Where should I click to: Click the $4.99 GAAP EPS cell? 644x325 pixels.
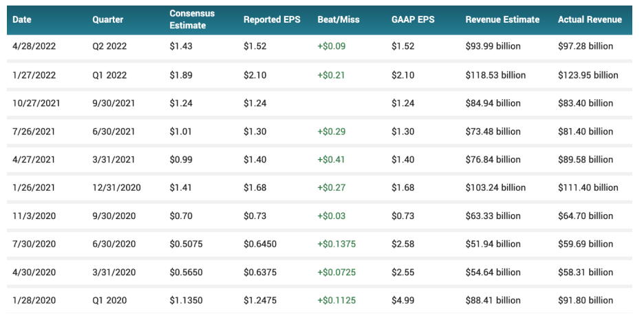[x=402, y=300]
